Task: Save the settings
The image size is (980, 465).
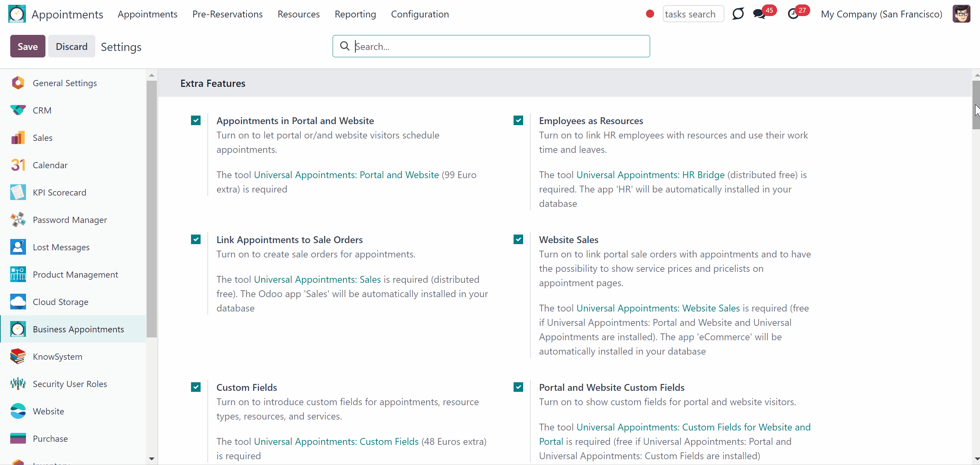Action: pos(28,46)
